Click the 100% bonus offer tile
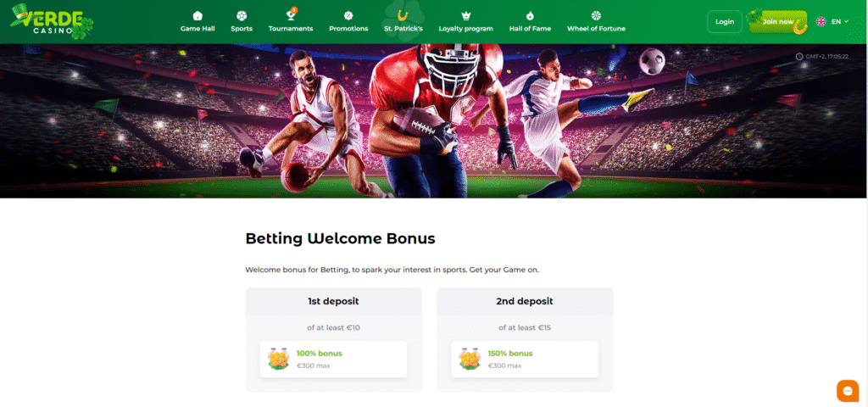Viewport: 868px width, 407px height. point(334,360)
